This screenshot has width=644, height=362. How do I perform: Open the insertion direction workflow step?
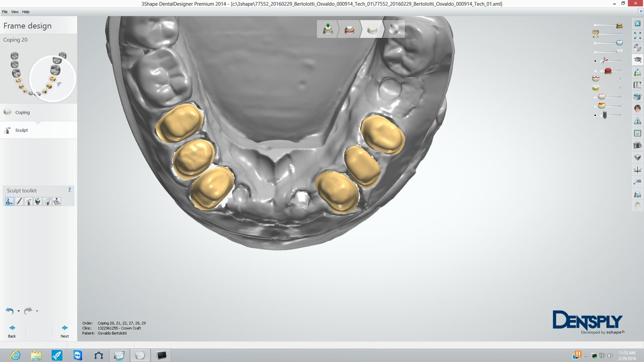point(328,29)
